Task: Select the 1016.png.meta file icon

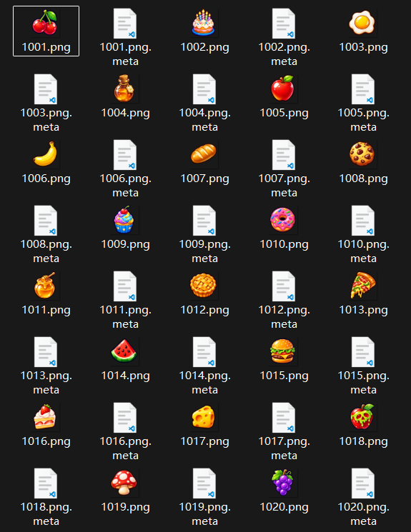Action: (124, 418)
